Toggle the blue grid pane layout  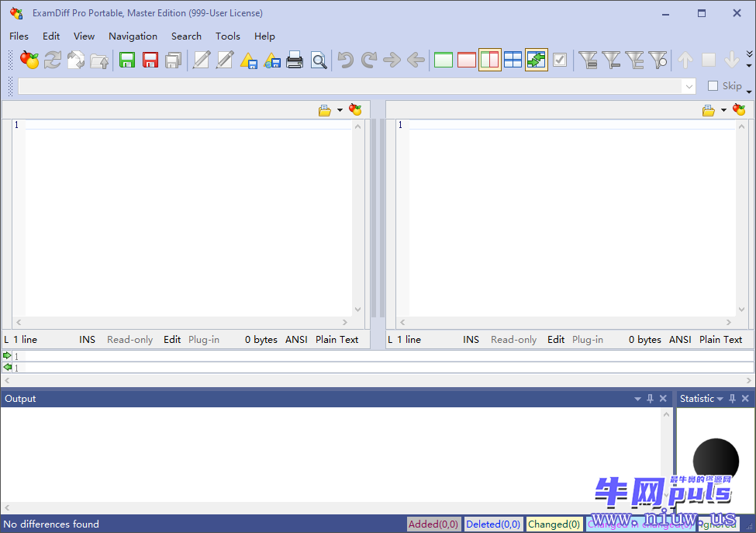tap(513, 61)
